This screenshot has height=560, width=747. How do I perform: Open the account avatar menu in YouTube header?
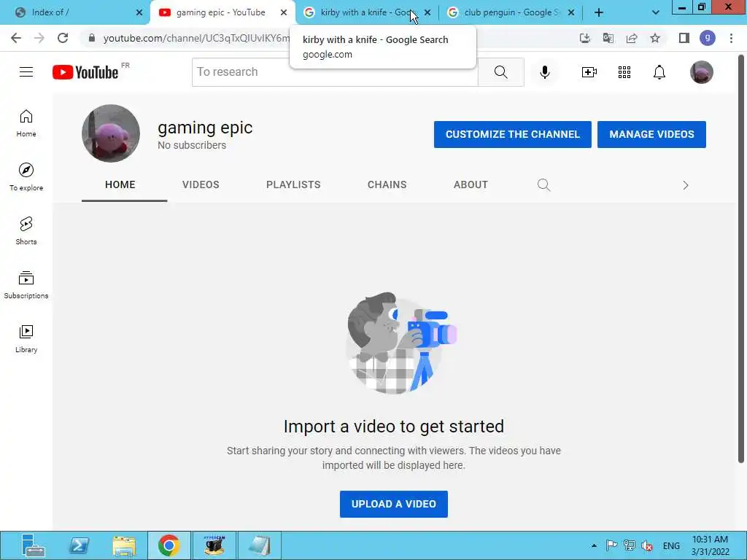tap(701, 72)
